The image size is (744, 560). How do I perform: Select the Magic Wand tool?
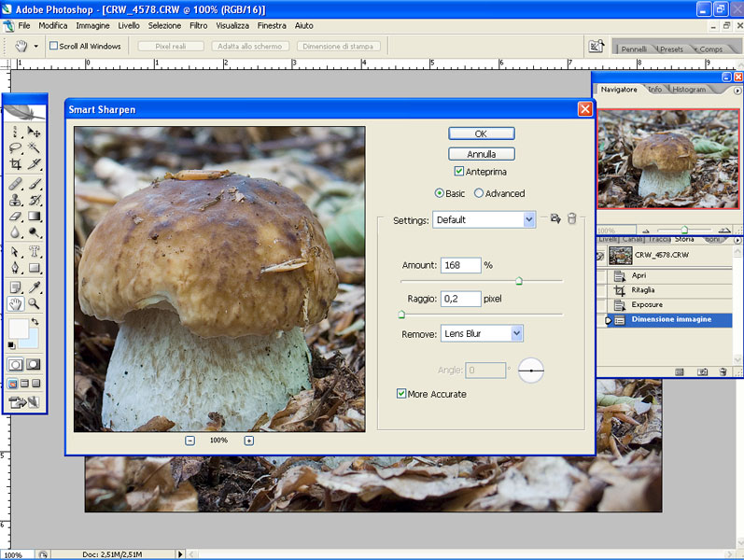tap(35, 148)
